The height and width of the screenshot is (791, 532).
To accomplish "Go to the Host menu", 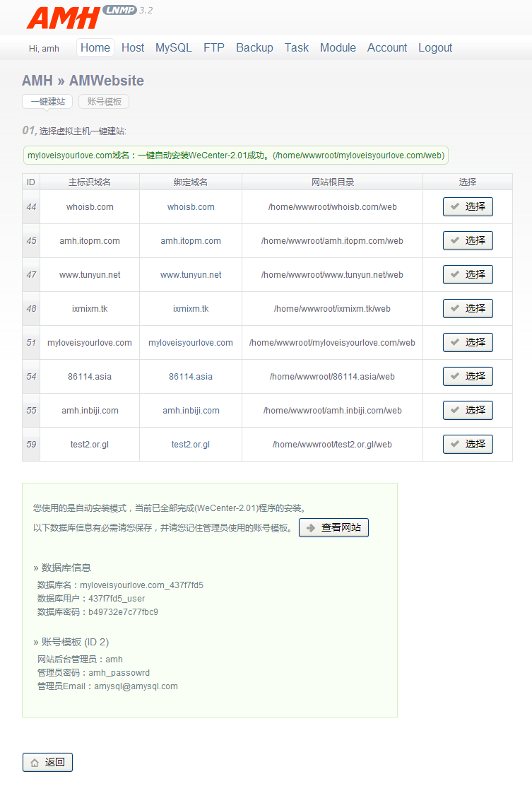I will (133, 48).
